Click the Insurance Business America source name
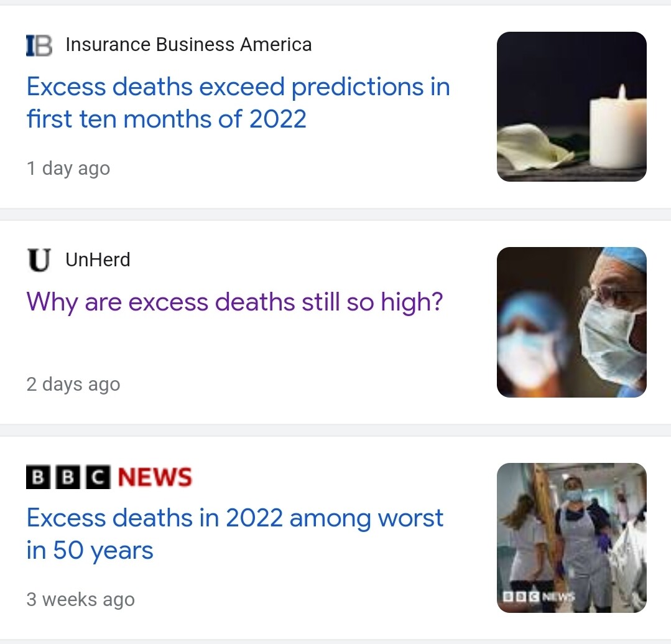Screen dimensions: 671x644 (188, 45)
